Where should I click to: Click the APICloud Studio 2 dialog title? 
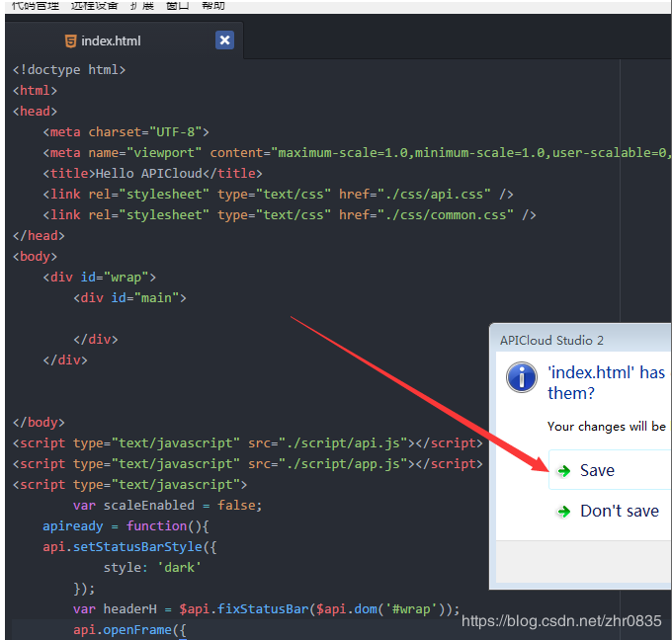pyautogui.click(x=551, y=340)
